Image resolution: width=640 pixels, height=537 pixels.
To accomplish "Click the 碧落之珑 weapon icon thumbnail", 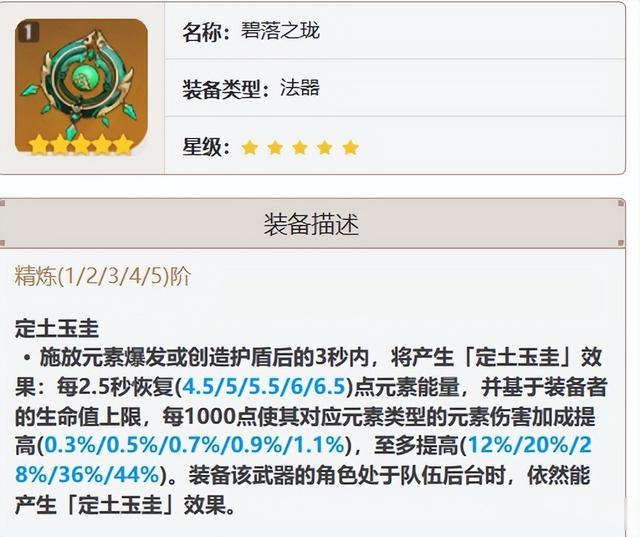I will (81, 87).
